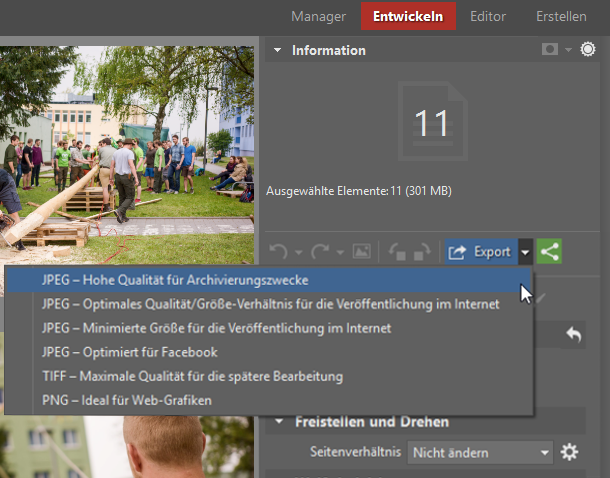Rotate image left icon
The image size is (610, 478).
(397, 252)
